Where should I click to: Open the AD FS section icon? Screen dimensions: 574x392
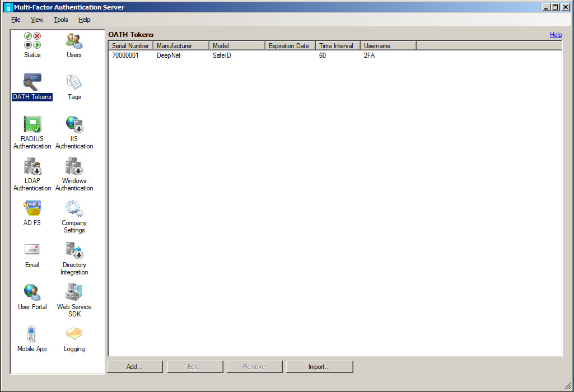click(x=32, y=208)
